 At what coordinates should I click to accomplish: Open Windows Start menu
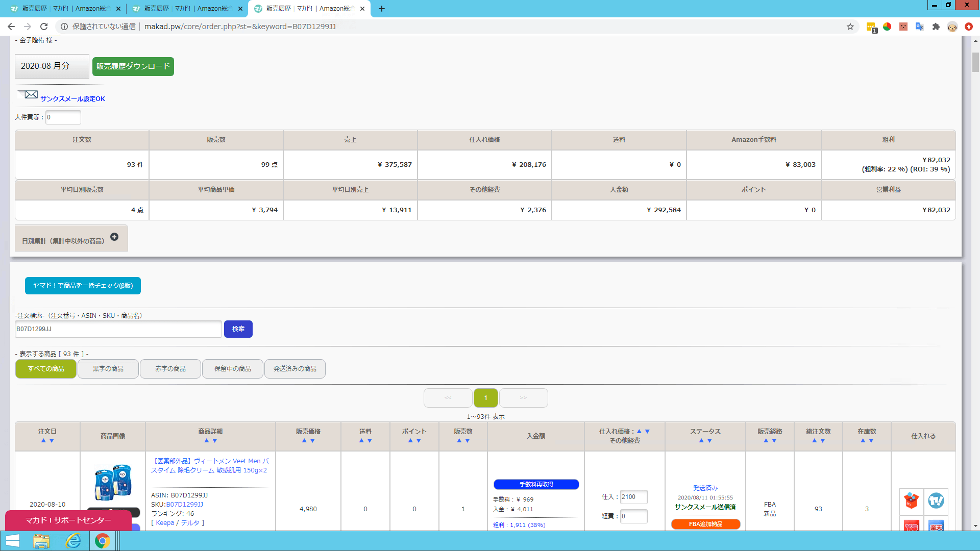coord(13,541)
